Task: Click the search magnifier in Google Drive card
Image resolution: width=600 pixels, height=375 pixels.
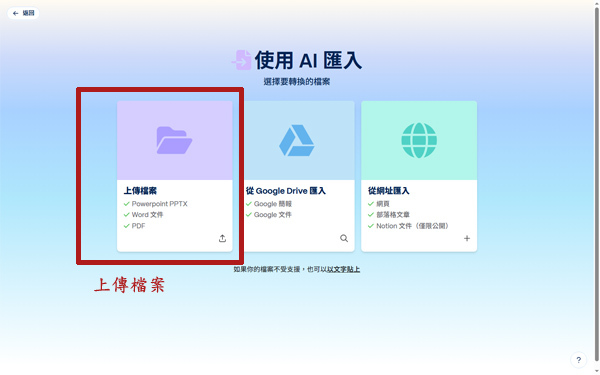Action: (344, 238)
